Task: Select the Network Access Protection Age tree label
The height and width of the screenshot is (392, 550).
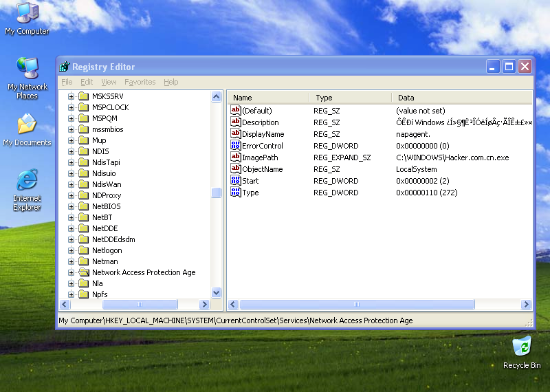Action: tap(144, 272)
